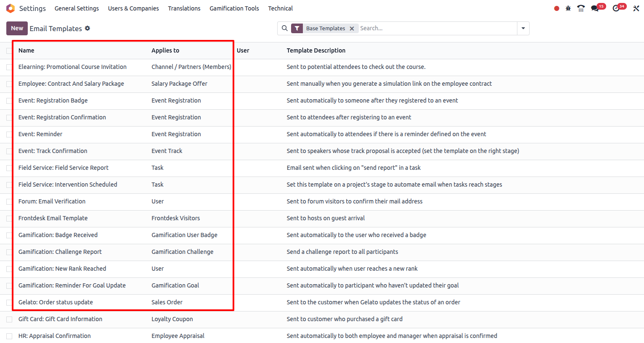Click description 'Send a challenge report to all participants'
Image resolution: width=644 pixels, height=343 pixels.
coord(342,252)
